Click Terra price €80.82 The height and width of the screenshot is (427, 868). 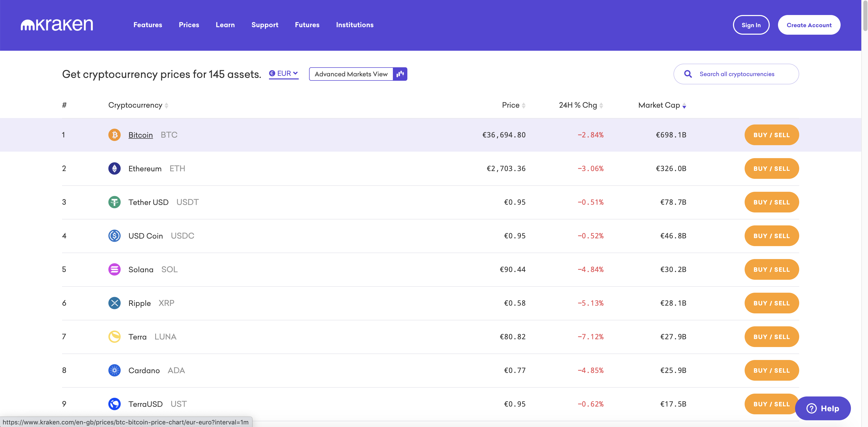coord(513,337)
